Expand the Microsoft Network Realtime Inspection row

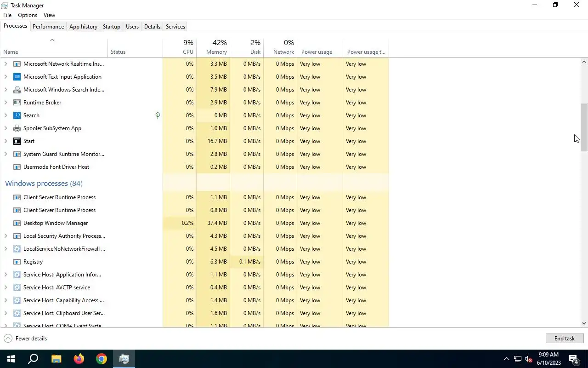[6, 64]
